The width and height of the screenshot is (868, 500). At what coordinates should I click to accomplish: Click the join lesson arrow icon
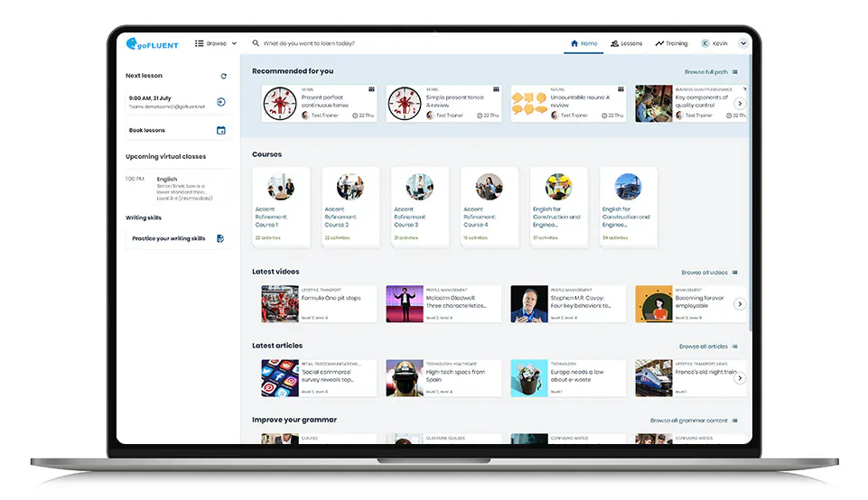[221, 102]
